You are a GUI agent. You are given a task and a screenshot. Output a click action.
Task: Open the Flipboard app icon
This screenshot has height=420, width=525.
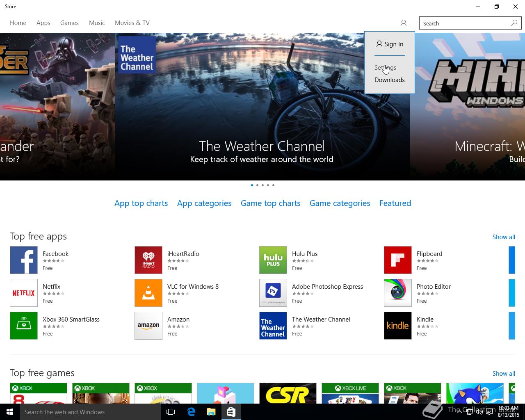398,260
